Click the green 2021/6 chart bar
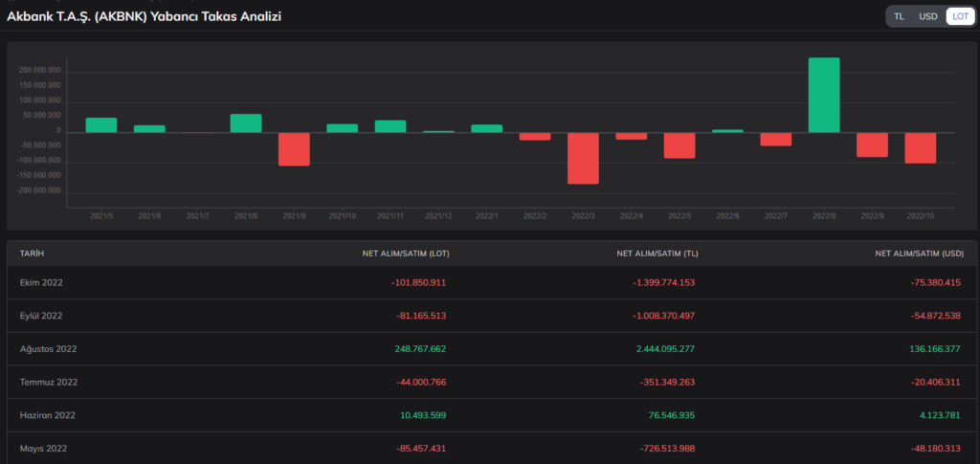The image size is (980, 464). (149, 128)
